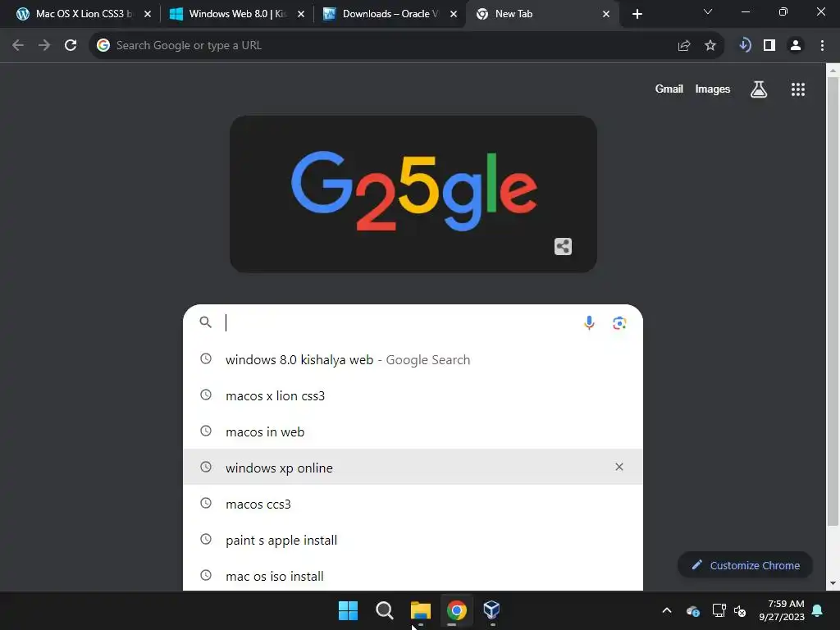840x630 pixels.
Task: Select suggestion 'macos x lion css3'
Action: pyautogui.click(x=413, y=395)
